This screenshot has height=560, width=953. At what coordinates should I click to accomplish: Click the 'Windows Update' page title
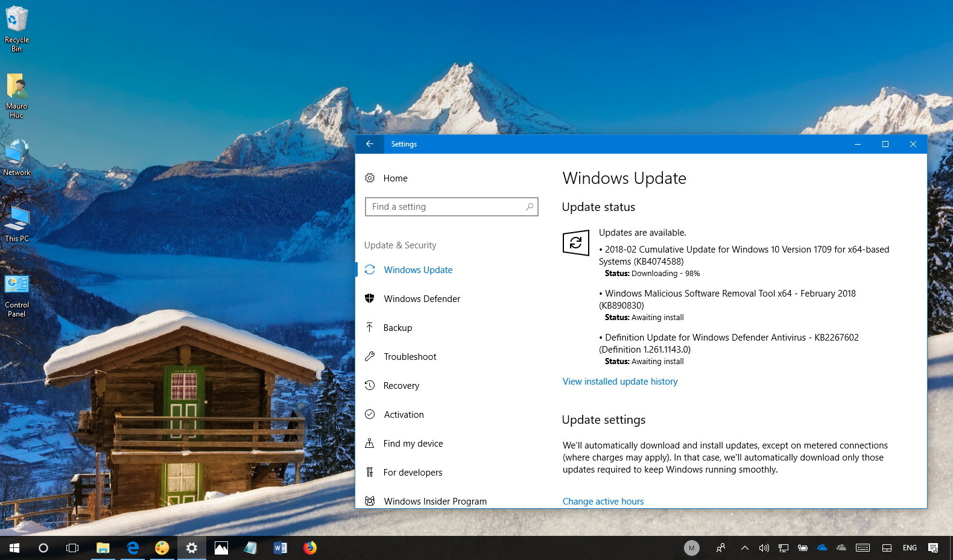point(624,178)
